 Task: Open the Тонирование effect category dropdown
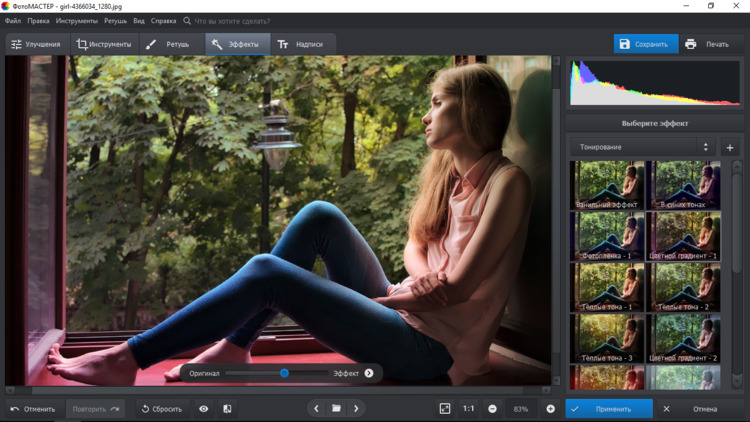coord(642,148)
